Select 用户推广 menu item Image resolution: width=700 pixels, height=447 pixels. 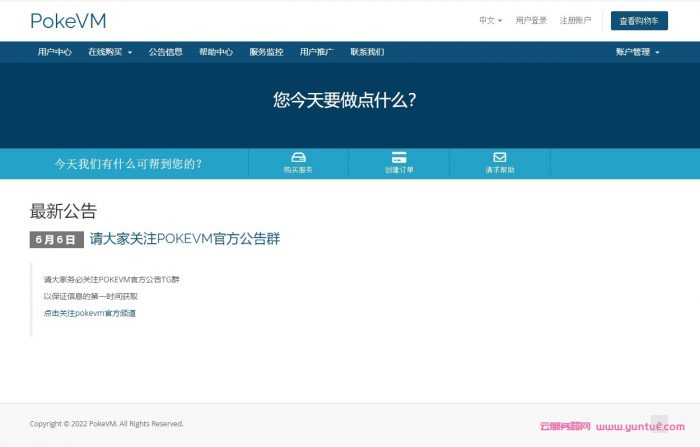click(316, 52)
